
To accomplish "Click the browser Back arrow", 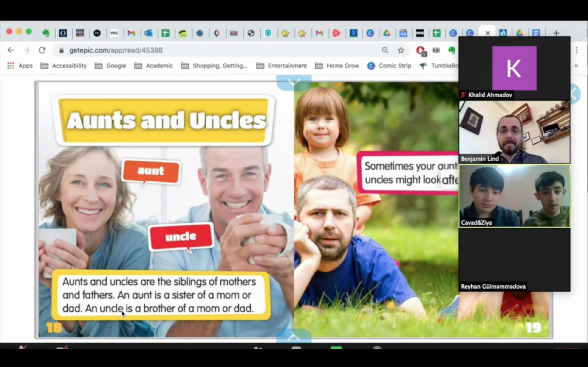I will 11,50.
